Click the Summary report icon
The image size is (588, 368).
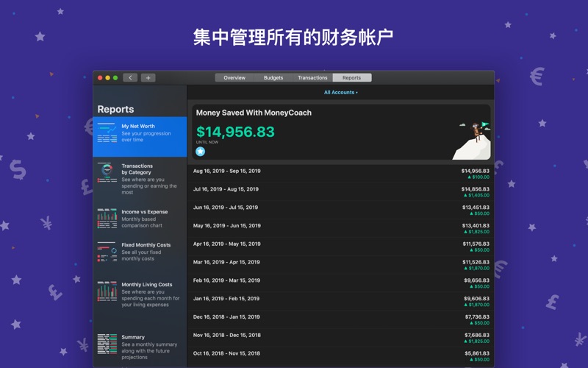tap(107, 344)
